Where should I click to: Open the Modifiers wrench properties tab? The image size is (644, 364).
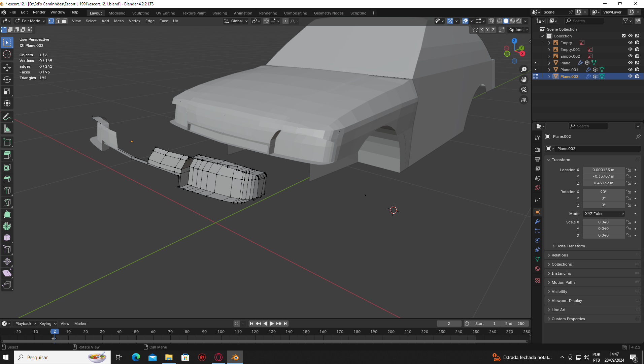click(x=537, y=221)
